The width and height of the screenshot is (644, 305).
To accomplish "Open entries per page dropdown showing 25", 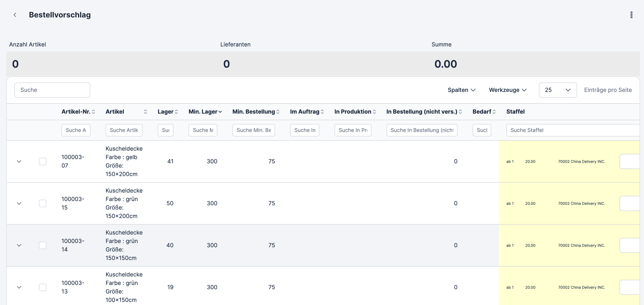I will tap(557, 90).
